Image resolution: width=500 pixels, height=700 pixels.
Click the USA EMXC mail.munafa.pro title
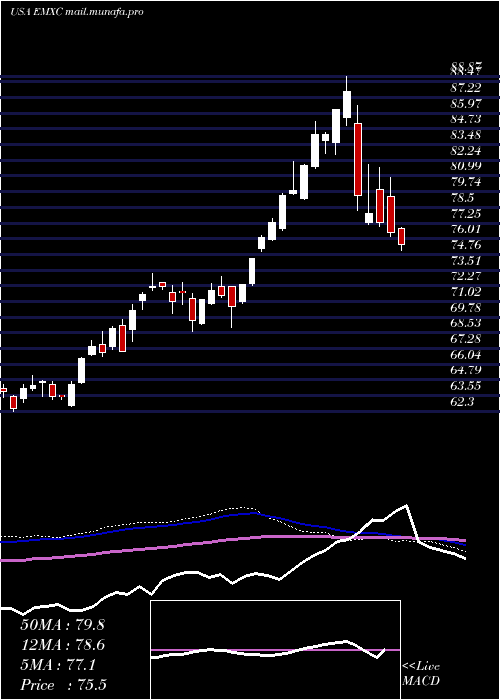coord(76,12)
